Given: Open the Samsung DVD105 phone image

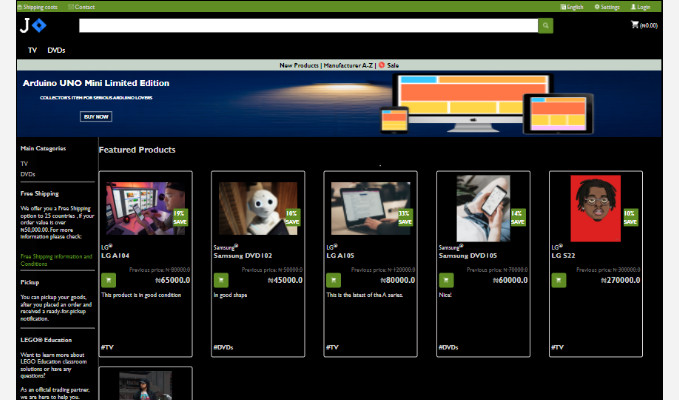Looking at the screenshot, I should 483,208.
